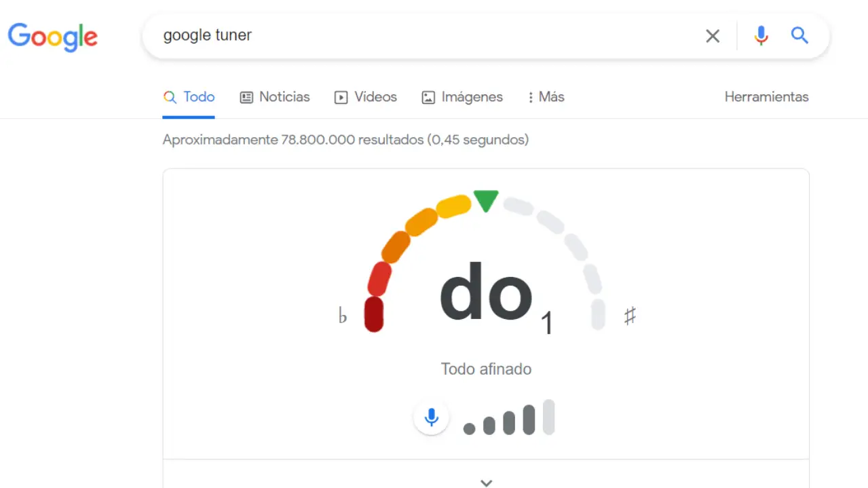Viewport: 868px width, 488px height.
Task: Select the Todo tab
Action: pyautogui.click(x=189, y=97)
